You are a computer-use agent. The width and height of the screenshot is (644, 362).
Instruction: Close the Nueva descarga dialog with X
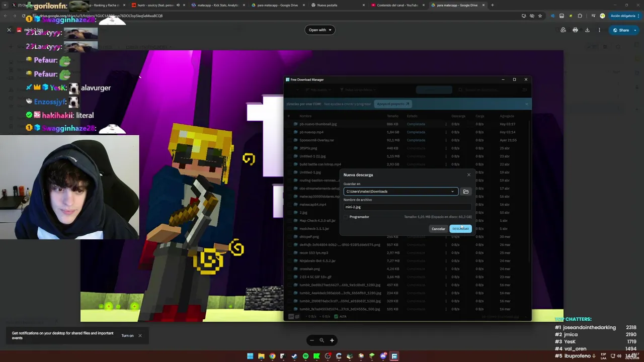(x=468, y=174)
